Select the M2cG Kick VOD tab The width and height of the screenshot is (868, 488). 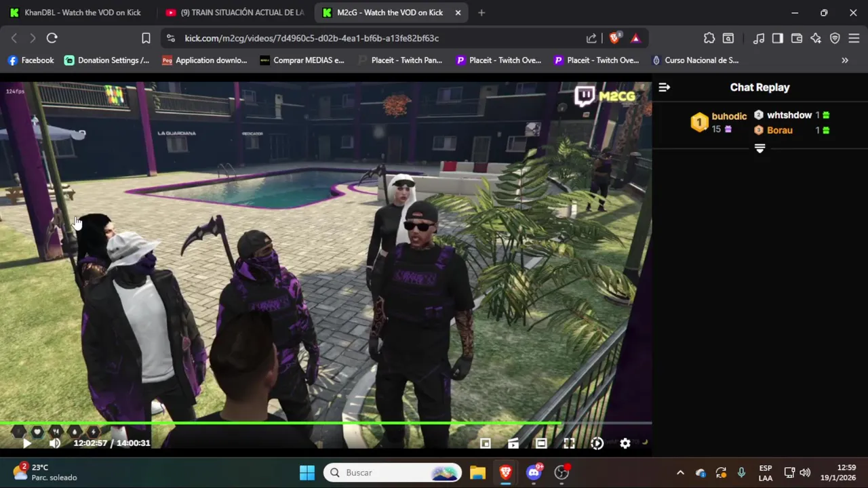[x=390, y=12]
